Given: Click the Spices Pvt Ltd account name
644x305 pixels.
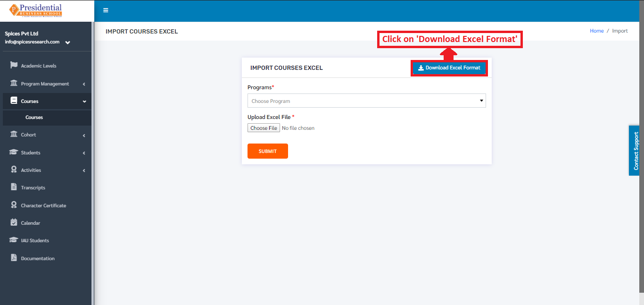Looking at the screenshot, I should pos(22,34).
